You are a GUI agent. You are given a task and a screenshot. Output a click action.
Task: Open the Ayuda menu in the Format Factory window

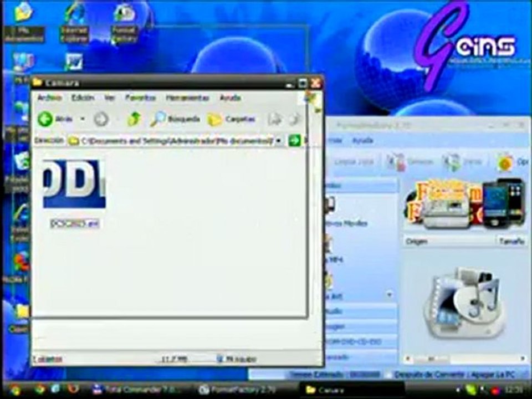[362, 140]
